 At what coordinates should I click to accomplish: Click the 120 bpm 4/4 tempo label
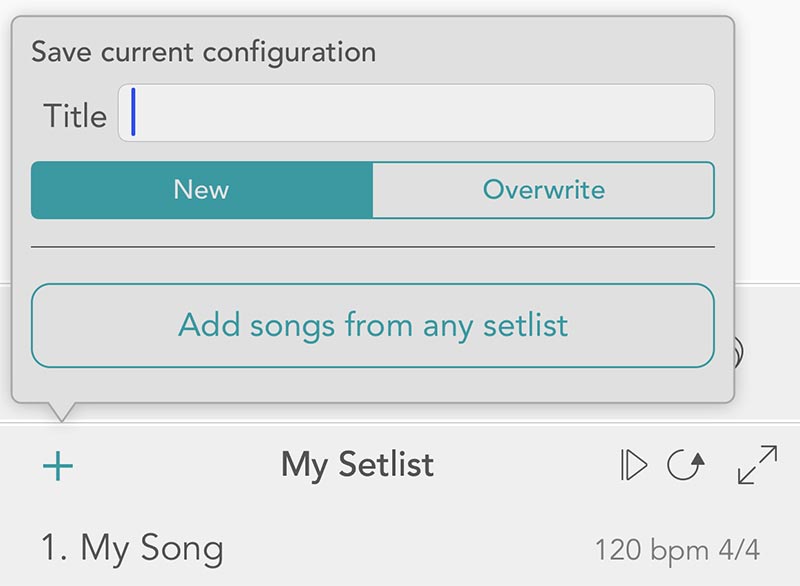coord(678,550)
